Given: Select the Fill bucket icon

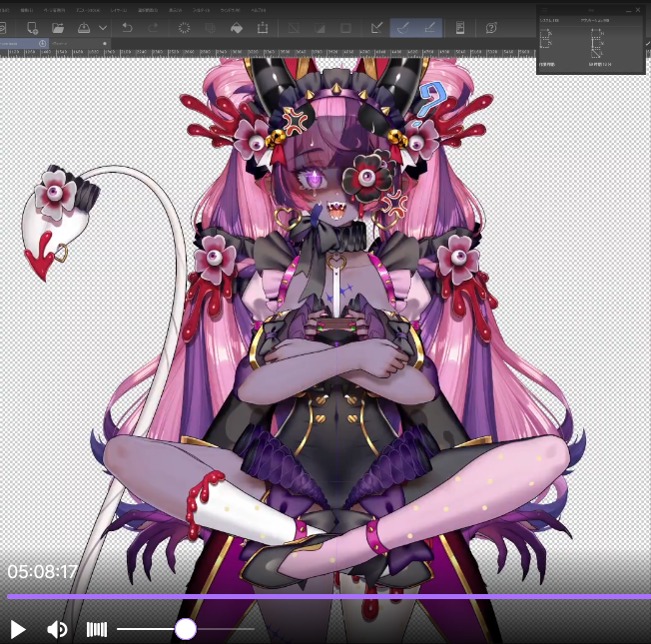Looking at the screenshot, I should point(237,28).
